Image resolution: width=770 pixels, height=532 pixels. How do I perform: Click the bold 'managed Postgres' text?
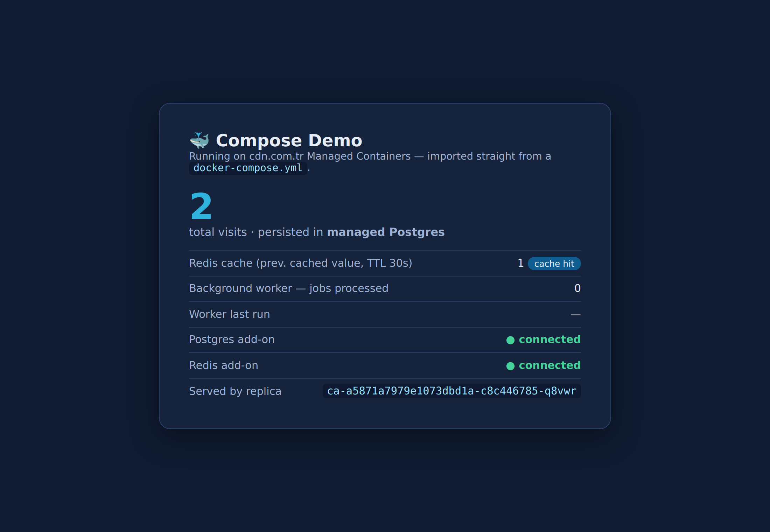point(386,232)
